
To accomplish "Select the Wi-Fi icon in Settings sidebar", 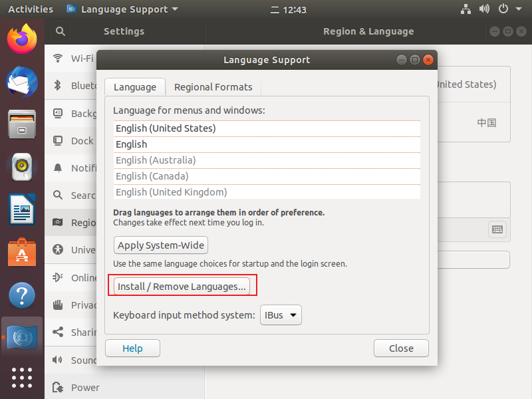I will (58, 59).
